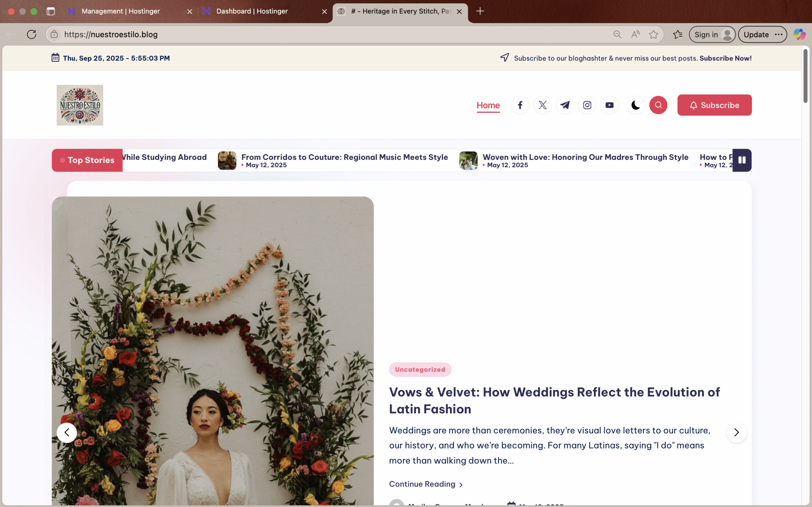Screen dimensions: 812x507
Task: Click the Uncategorized category badge
Action: coord(420,370)
